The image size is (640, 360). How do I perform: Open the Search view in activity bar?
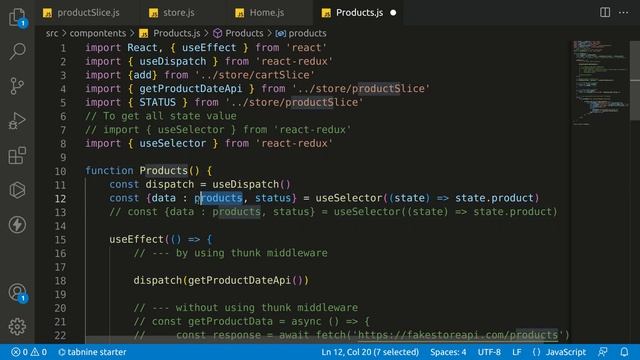tap(17, 51)
